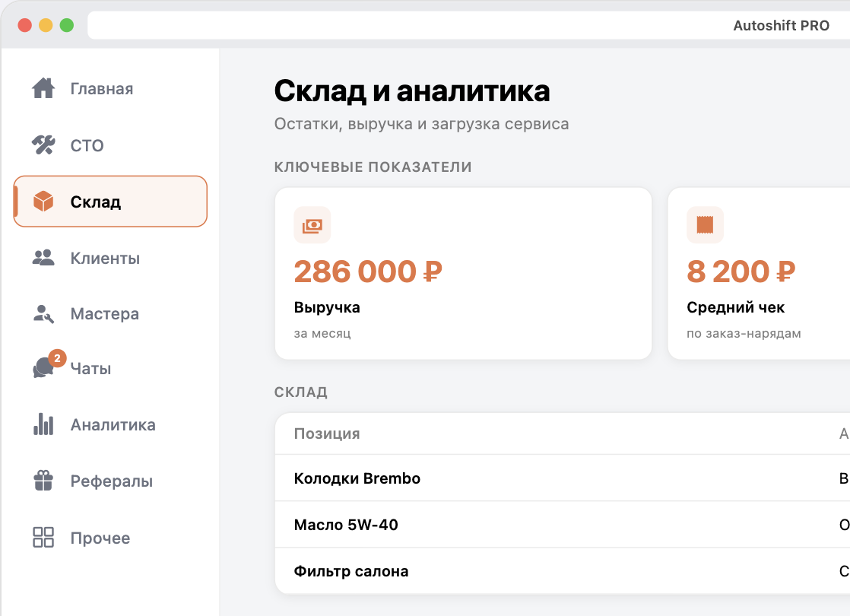Click the chat bubbles Чаты icon
Image resolution: width=850 pixels, height=616 pixels.
(43, 367)
